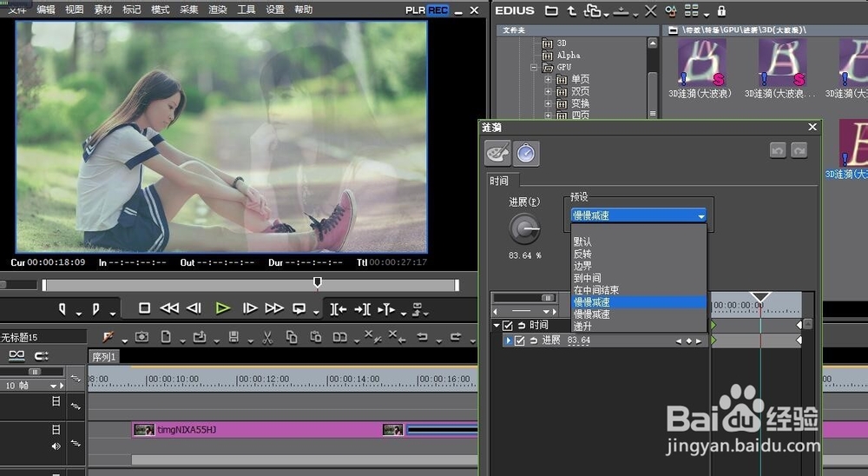Select the first 3D涟漪(大波浪) effect thumbnail
Image resolution: width=868 pixels, height=476 pixels.
point(701,63)
